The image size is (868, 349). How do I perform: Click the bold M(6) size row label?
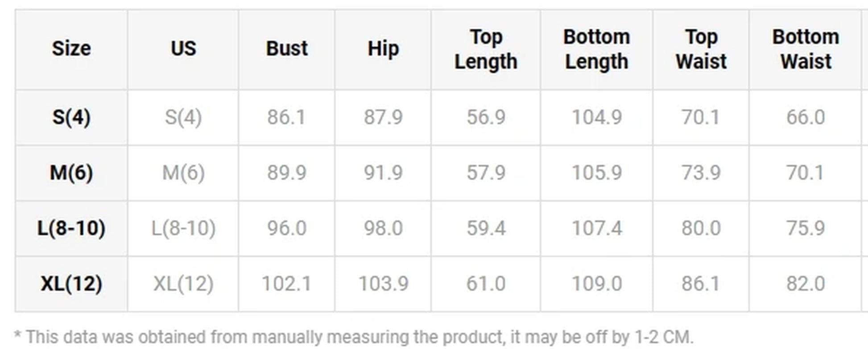point(71,173)
